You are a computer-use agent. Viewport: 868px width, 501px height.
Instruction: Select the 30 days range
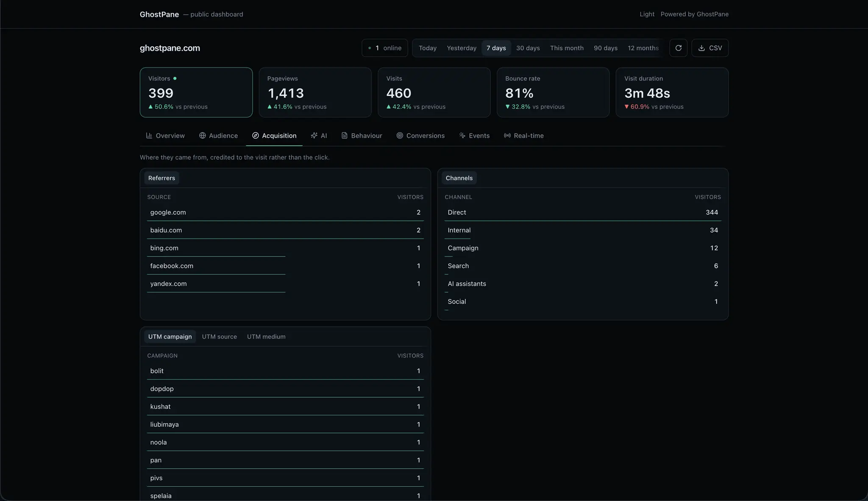[528, 48]
